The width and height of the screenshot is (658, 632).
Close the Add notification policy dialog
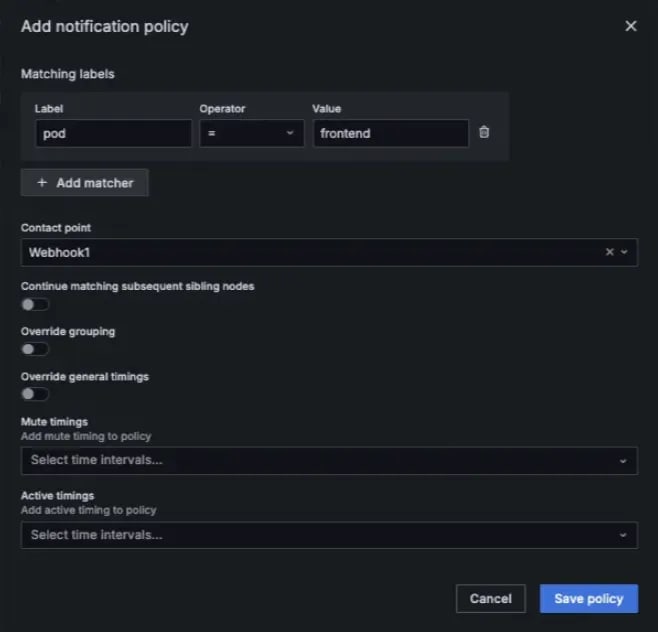click(x=631, y=26)
